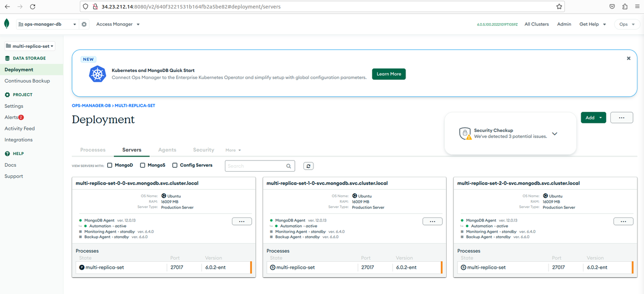Click the browser address bar
Viewport: 644px width, 294px height.
coord(322,7)
